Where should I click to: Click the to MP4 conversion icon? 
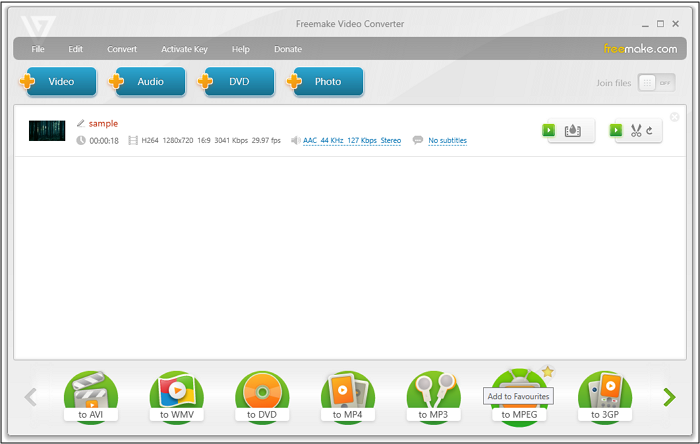click(348, 396)
